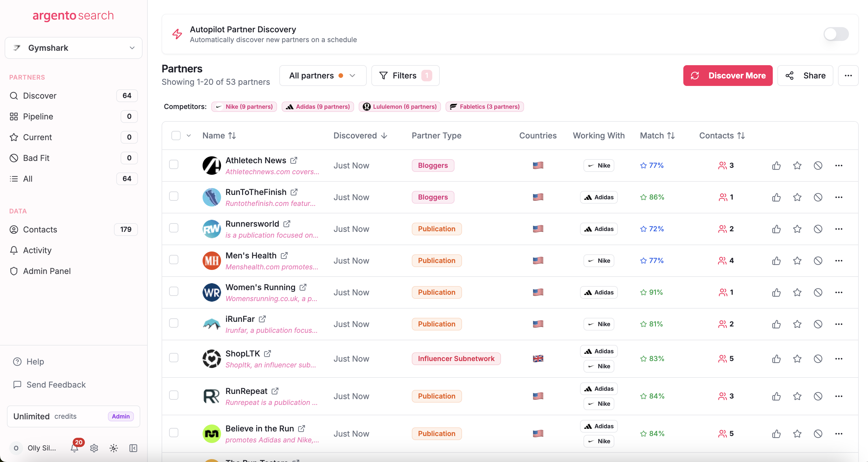Go to Bad Fit in the sidebar
The height and width of the screenshot is (462, 868).
click(x=74, y=158)
